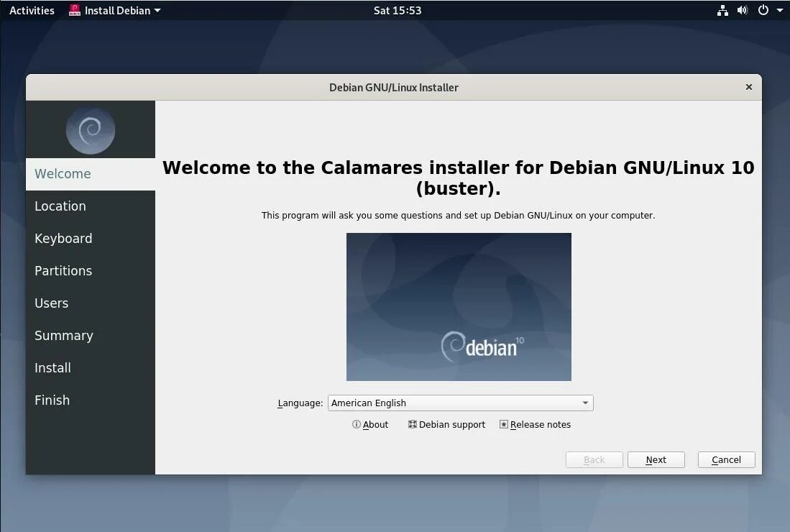
Task: Click the Language: label
Action: [300, 403]
